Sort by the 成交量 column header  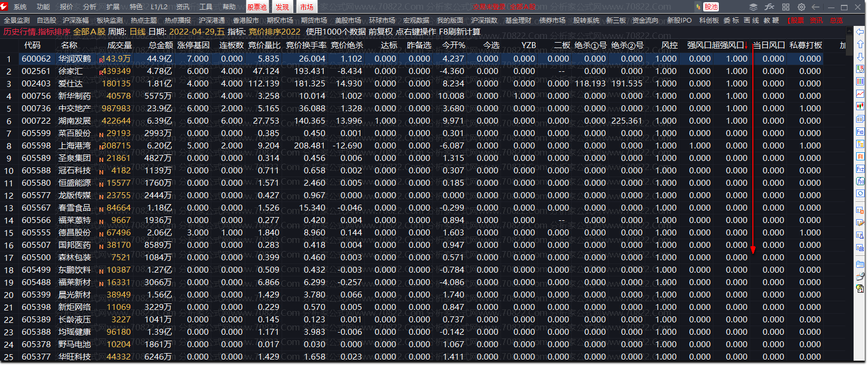[119, 45]
